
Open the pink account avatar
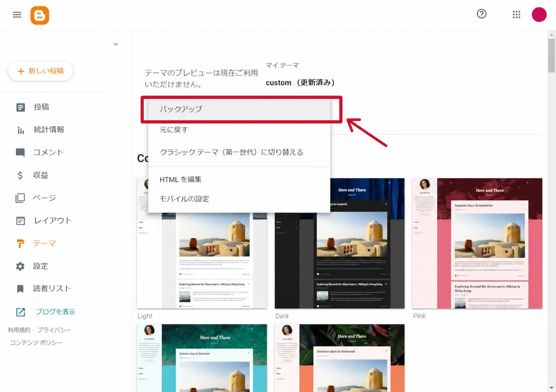pyautogui.click(x=539, y=14)
